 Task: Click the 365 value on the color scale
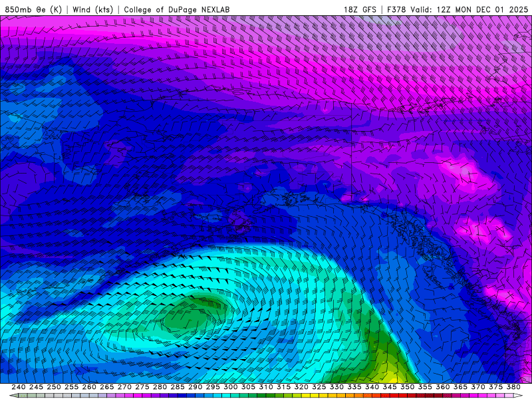pyautogui.click(x=460, y=387)
